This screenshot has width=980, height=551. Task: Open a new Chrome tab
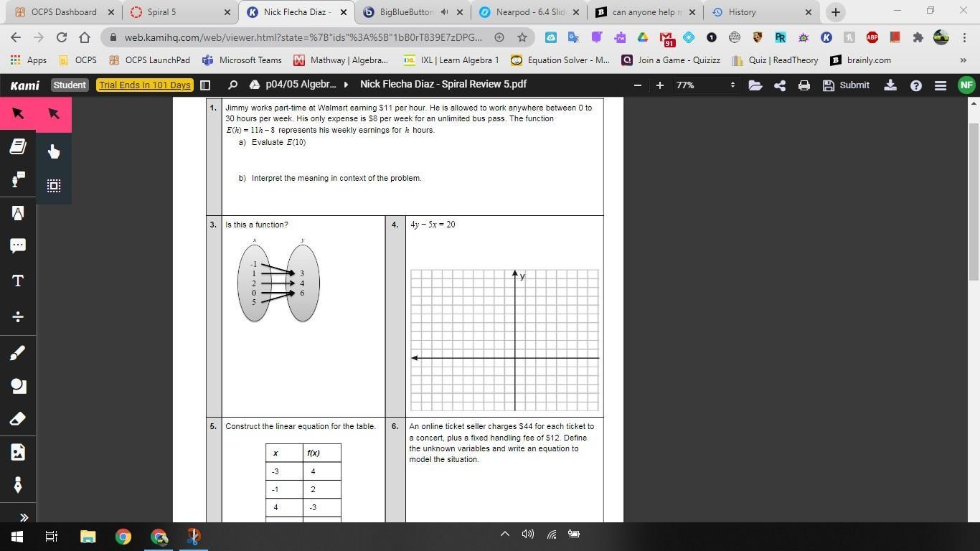[835, 12]
